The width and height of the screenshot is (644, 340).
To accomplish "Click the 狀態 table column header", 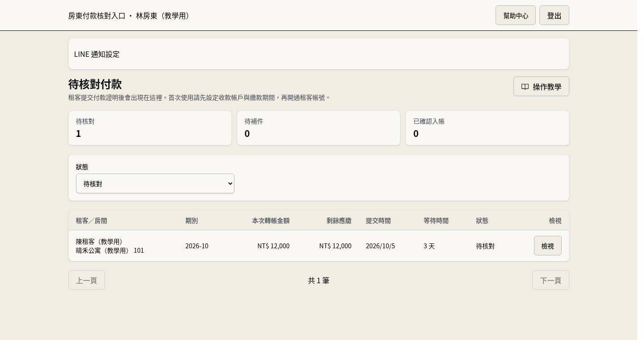I will [482, 221].
